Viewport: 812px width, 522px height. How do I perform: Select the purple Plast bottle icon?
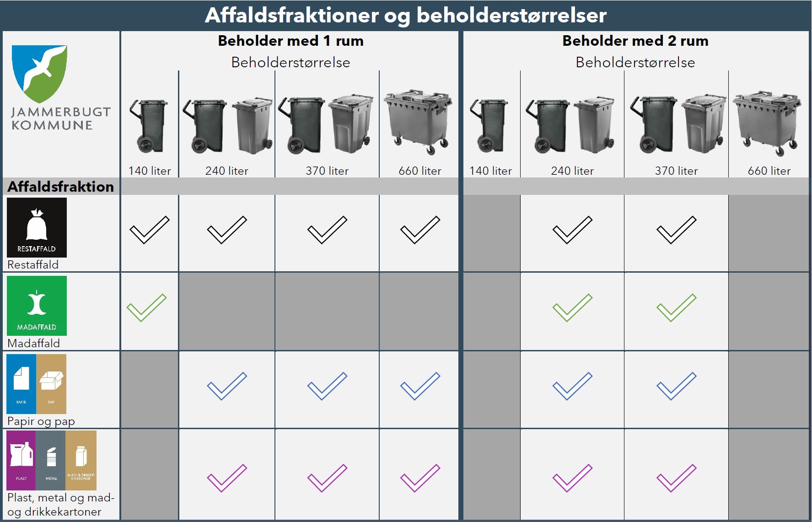21,460
